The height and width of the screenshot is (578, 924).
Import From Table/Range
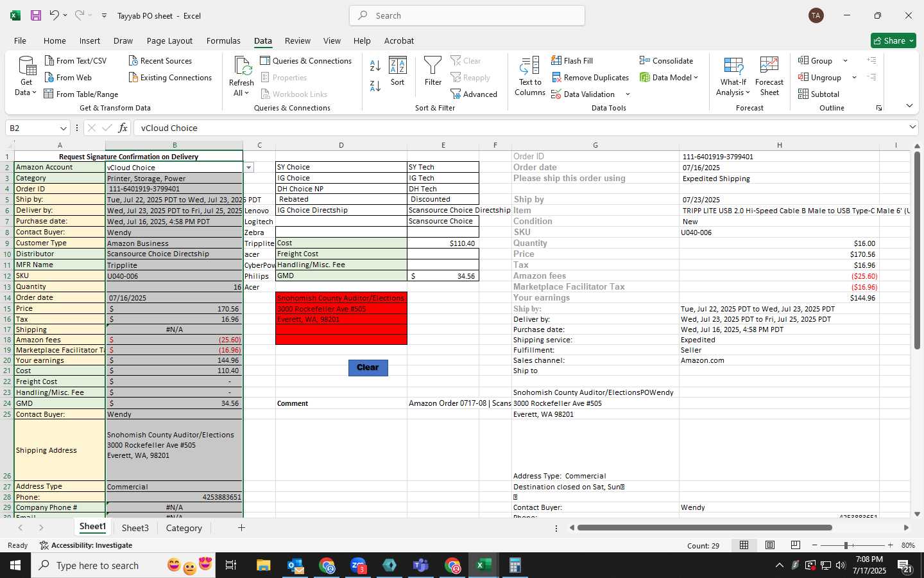pos(81,94)
